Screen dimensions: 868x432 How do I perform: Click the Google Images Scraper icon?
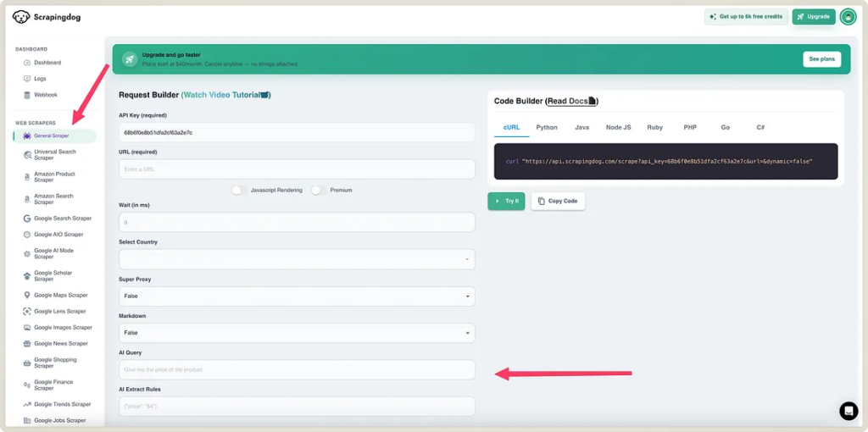pyautogui.click(x=27, y=328)
